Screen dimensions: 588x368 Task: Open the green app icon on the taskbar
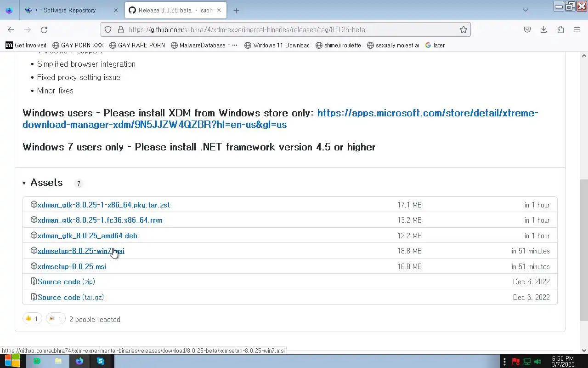[x=37, y=361]
